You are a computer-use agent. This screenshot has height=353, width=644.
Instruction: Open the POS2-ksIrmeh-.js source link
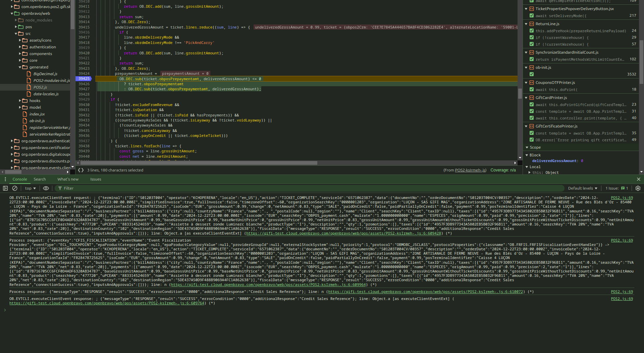pyautogui.click(x=470, y=170)
